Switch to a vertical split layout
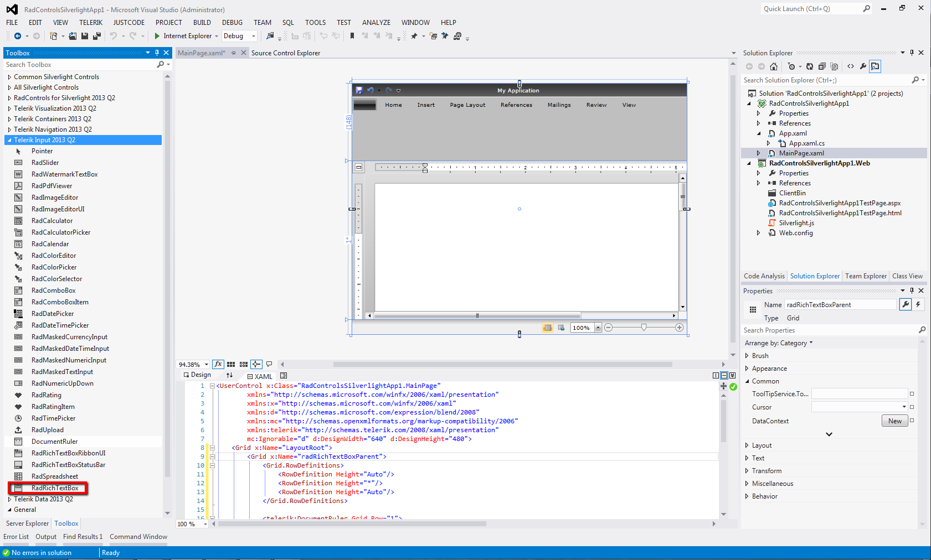The image size is (931, 560). [x=716, y=375]
